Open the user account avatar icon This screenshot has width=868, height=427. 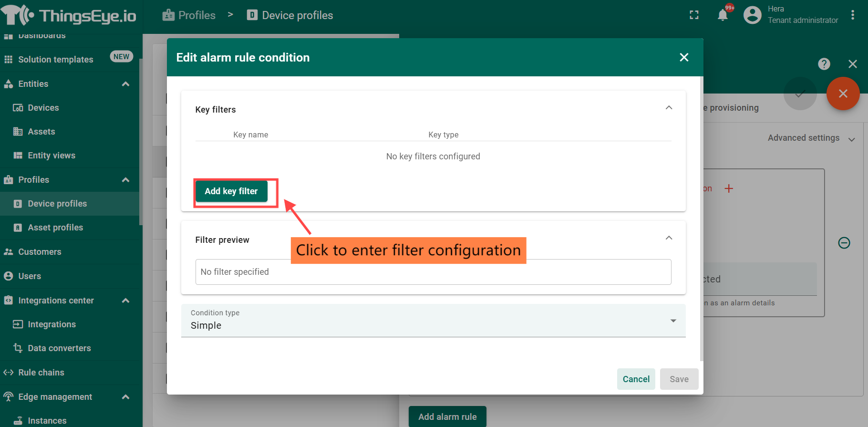coord(752,15)
